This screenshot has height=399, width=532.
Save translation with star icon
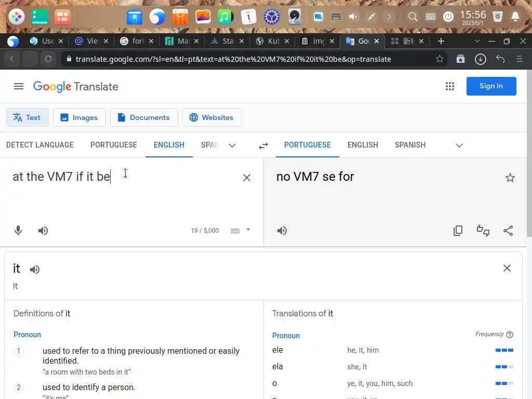510,178
